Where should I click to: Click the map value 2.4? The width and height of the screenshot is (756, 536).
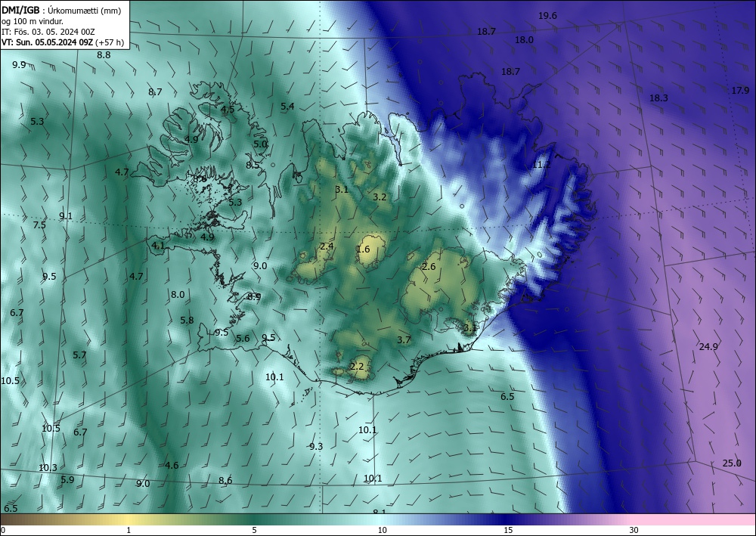coord(327,246)
